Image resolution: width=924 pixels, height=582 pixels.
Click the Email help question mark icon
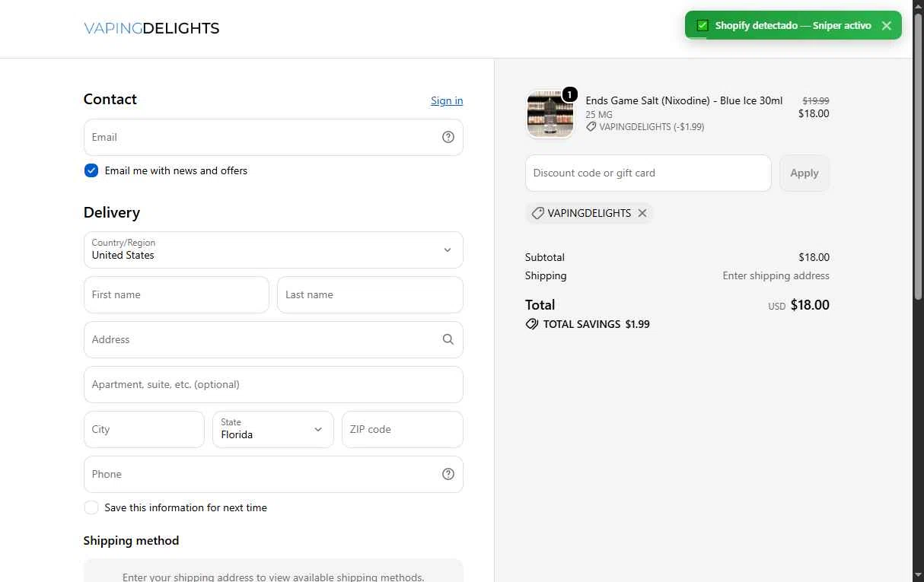coord(448,137)
